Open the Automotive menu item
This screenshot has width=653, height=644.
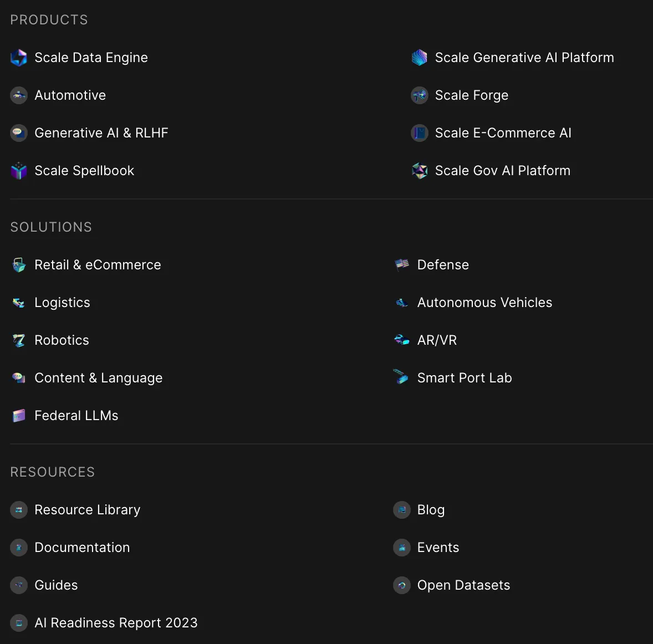coord(70,95)
